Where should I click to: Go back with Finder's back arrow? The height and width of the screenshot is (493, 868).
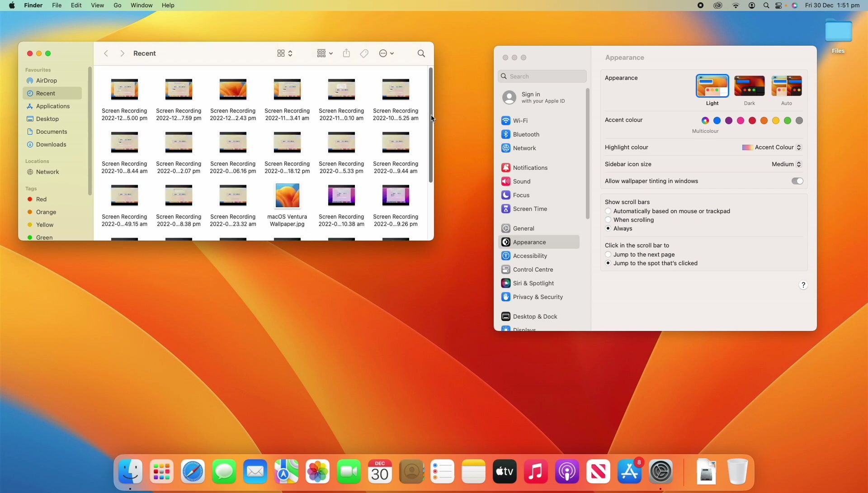click(x=106, y=53)
